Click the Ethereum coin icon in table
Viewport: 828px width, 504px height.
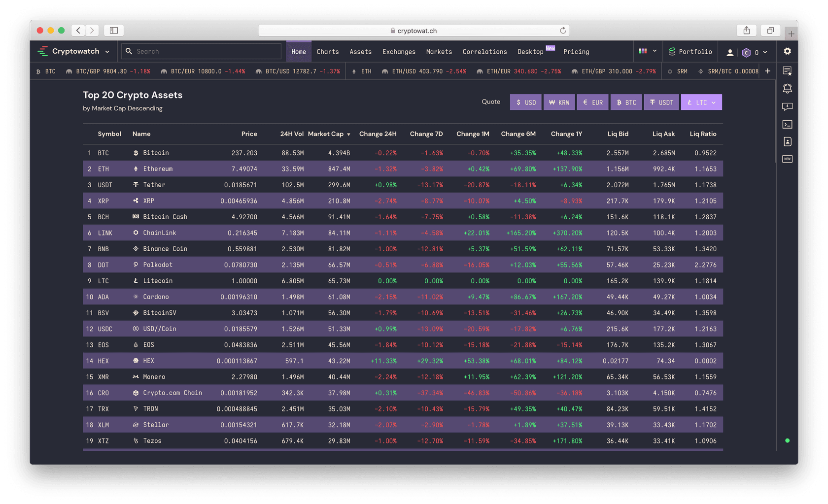(x=136, y=169)
